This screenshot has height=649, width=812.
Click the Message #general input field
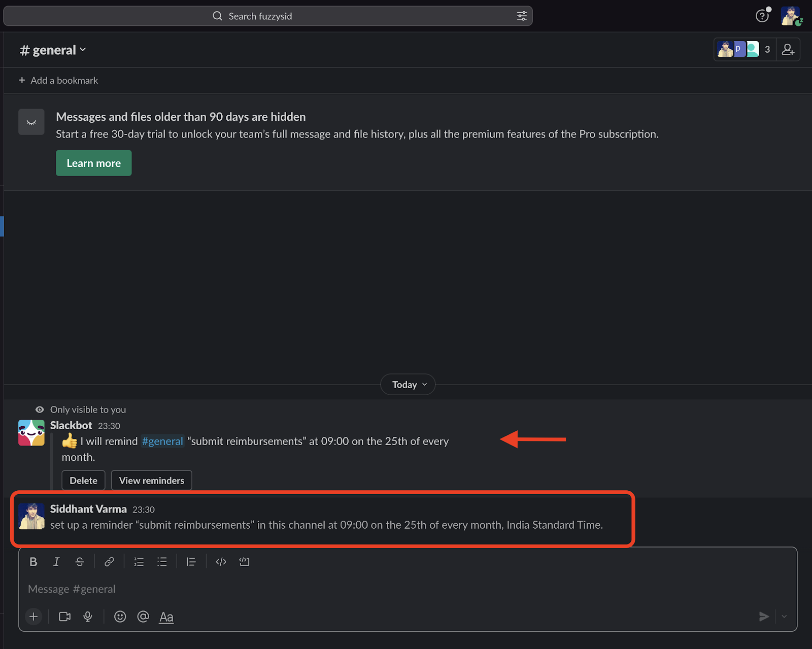[x=408, y=589]
